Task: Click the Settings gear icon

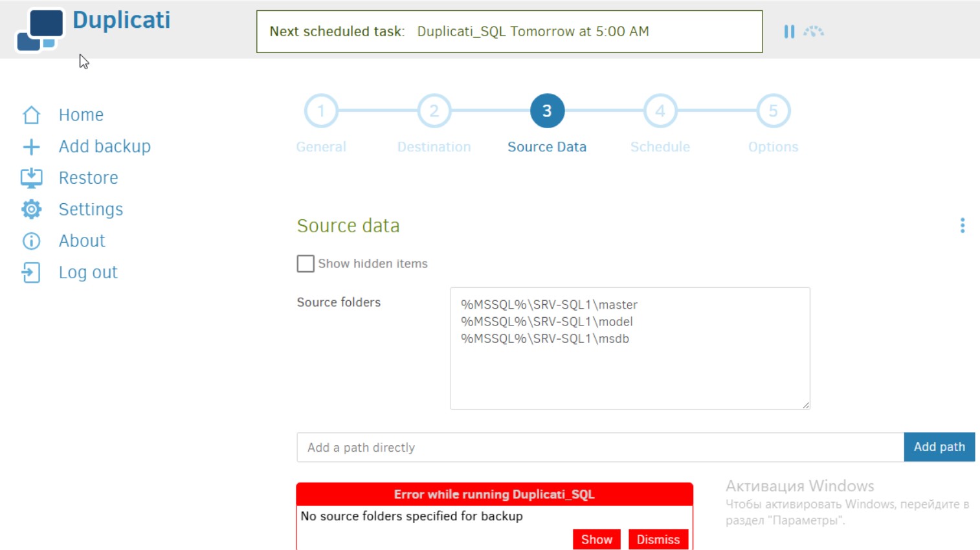Action: [31, 209]
